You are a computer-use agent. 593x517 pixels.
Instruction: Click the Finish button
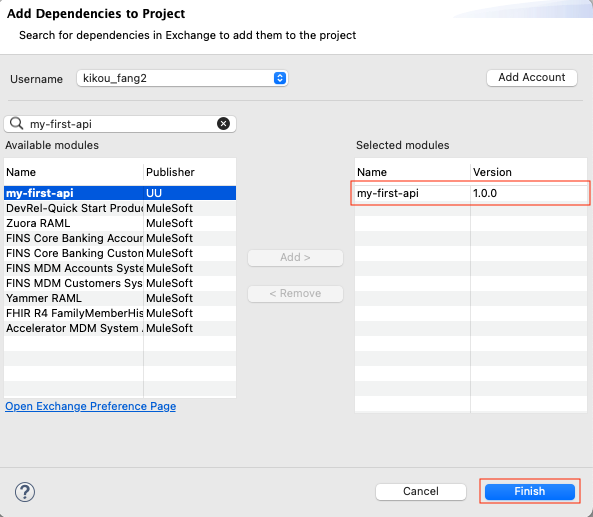(529, 491)
